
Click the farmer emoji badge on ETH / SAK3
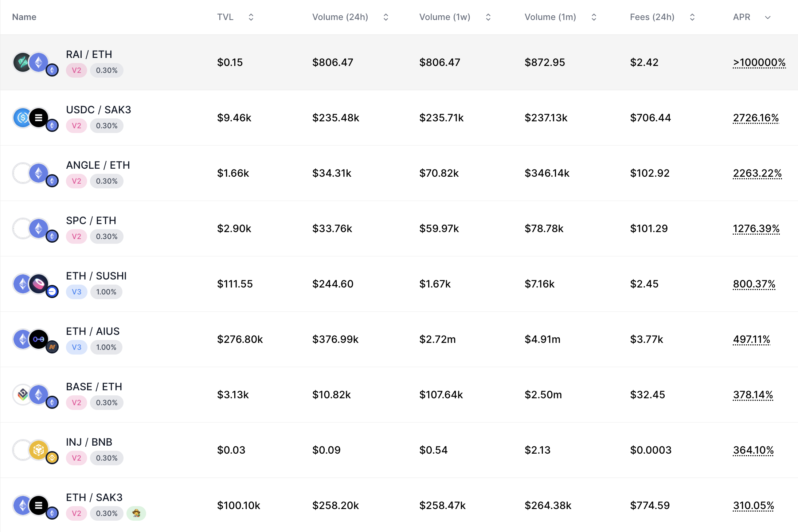[x=136, y=513]
